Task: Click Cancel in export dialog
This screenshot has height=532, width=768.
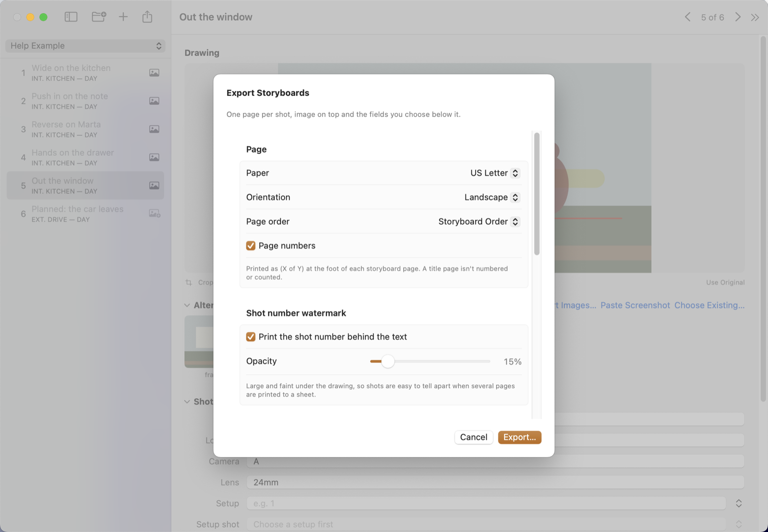Action: click(473, 437)
